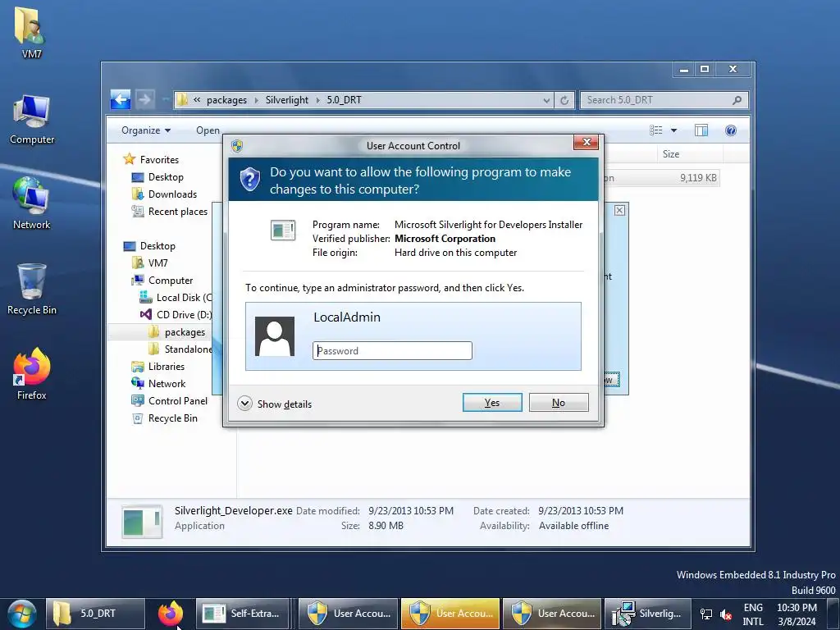
Task: Click Open in the Explorer toolbar
Action: [208, 130]
